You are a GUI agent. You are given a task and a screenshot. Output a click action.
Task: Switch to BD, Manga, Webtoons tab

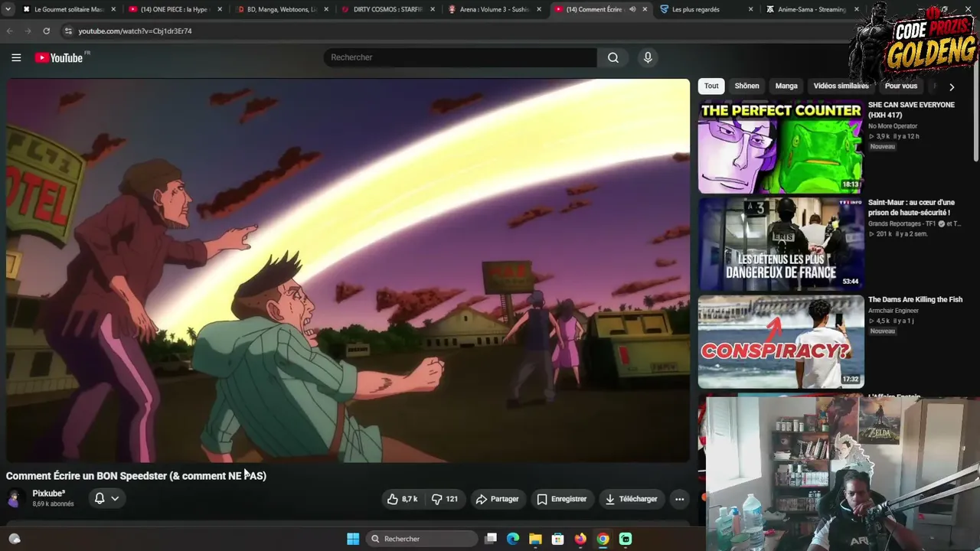(x=281, y=9)
